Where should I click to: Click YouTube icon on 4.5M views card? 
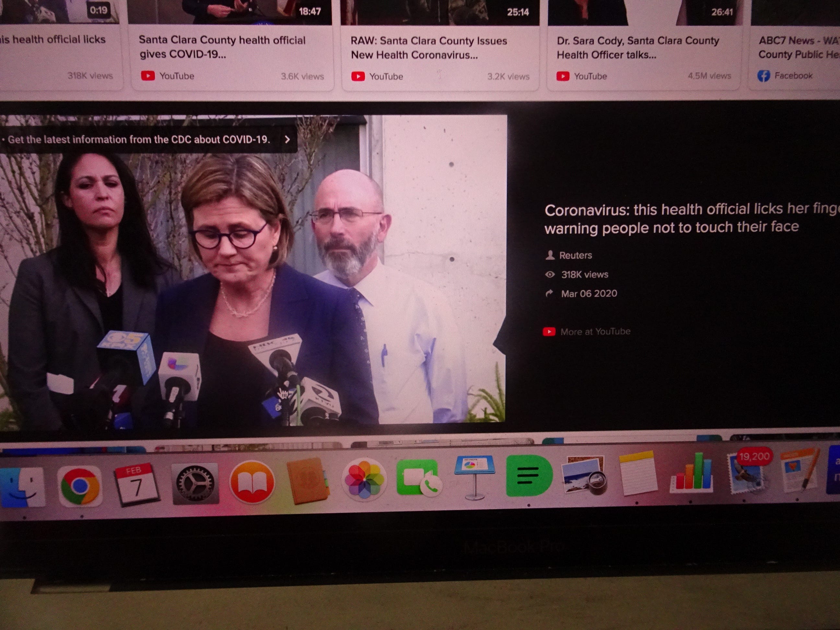(x=563, y=76)
